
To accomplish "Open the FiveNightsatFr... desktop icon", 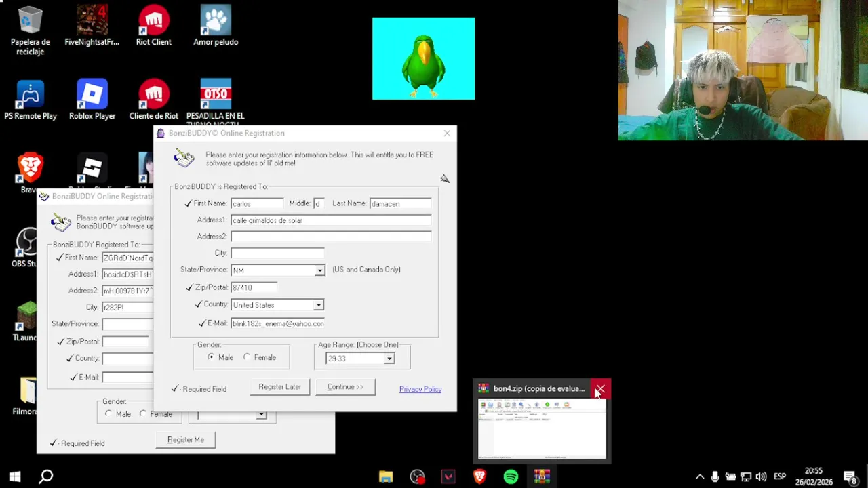I will 92,27.
